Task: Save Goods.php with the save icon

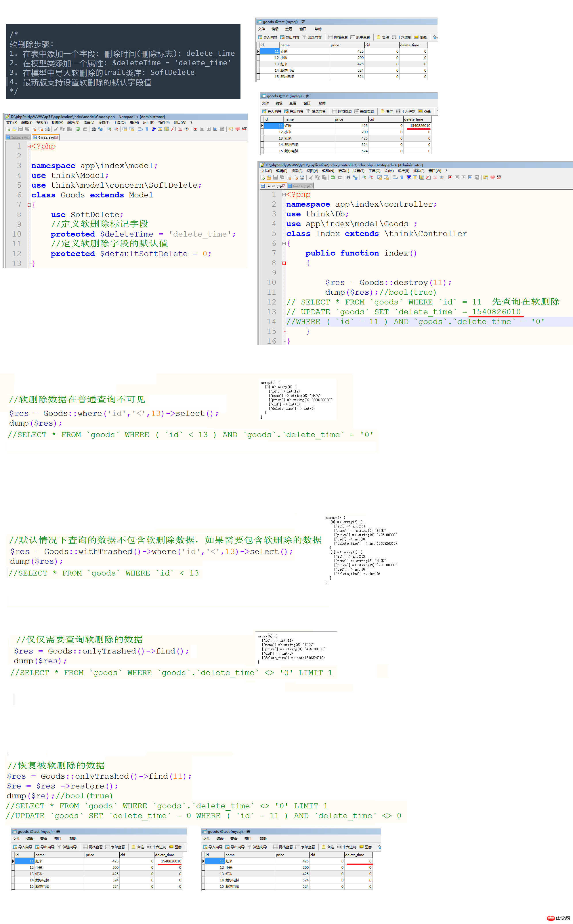Action: click(x=20, y=129)
